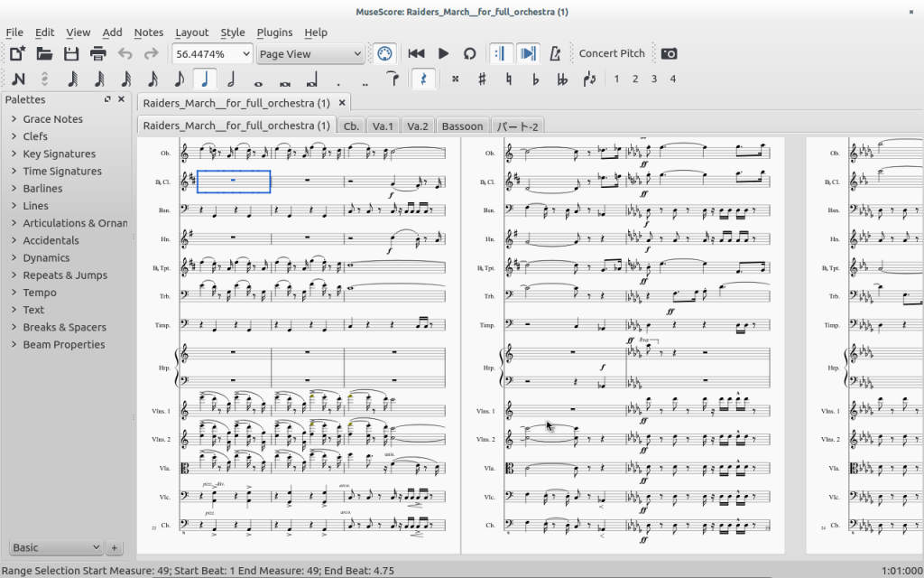
Task: Switch to the Cb. part tab
Action: [351, 126]
